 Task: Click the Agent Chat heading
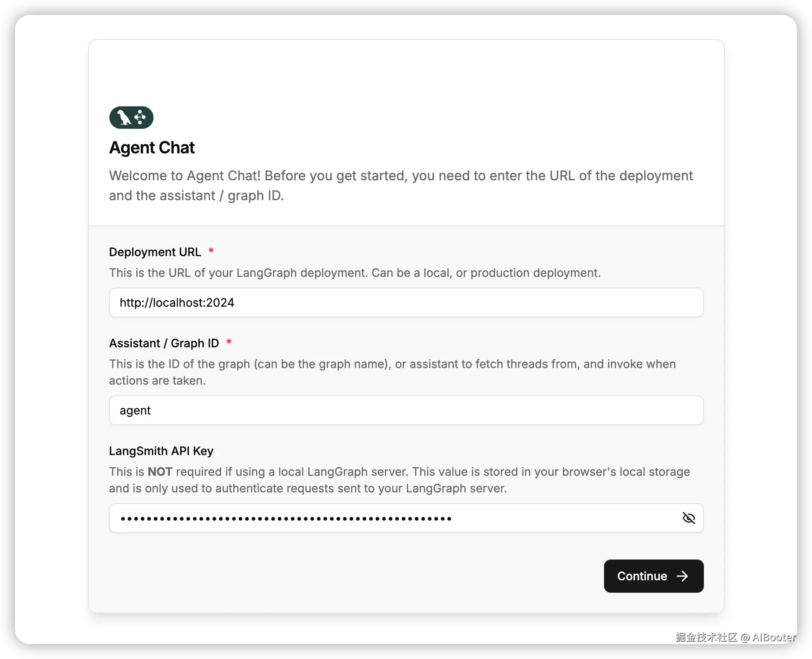point(152,148)
